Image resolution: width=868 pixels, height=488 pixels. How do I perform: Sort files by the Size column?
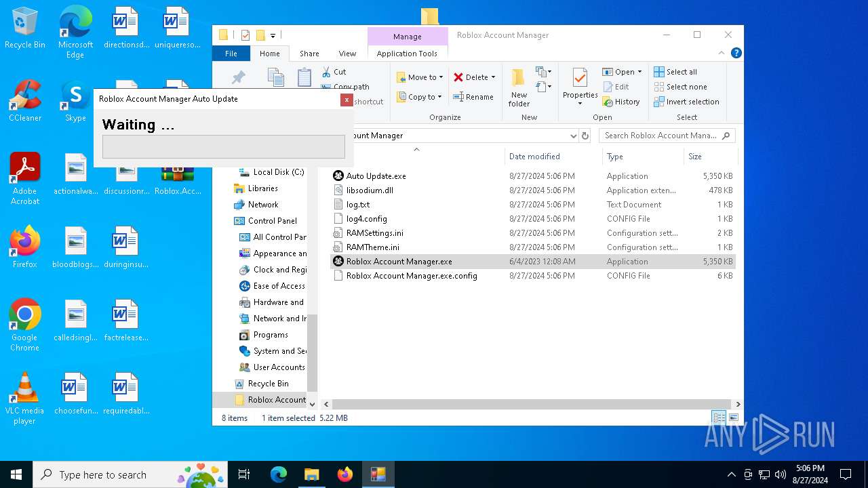(709, 157)
